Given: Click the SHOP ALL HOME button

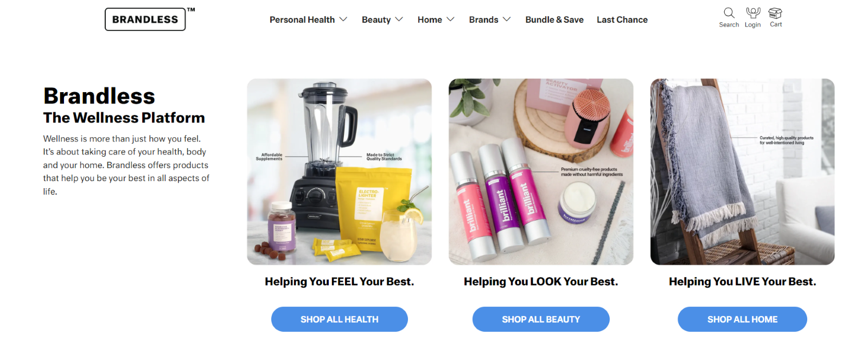Looking at the screenshot, I should point(742,319).
